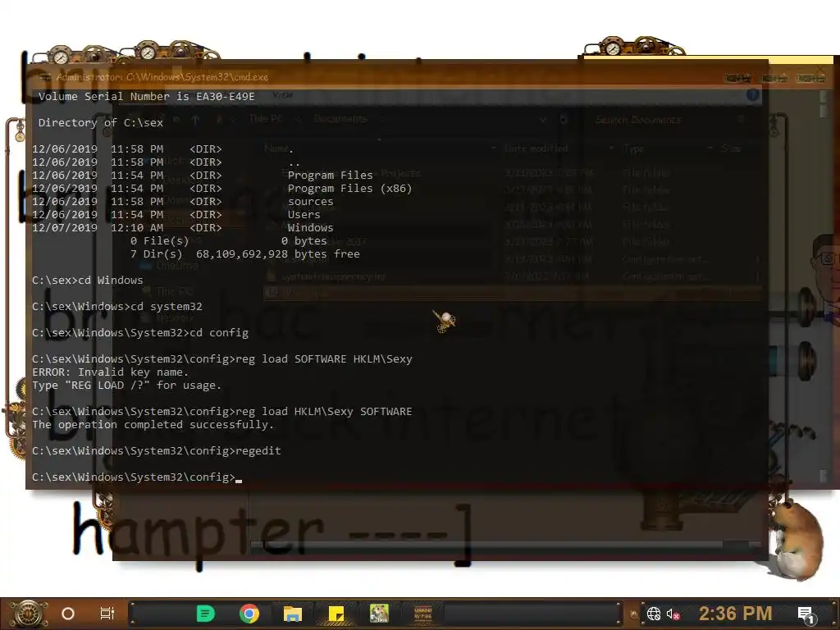Image resolution: width=840 pixels, height=630 pixels.
Task: Open the steampunk Start button
Action: [29, 614]
